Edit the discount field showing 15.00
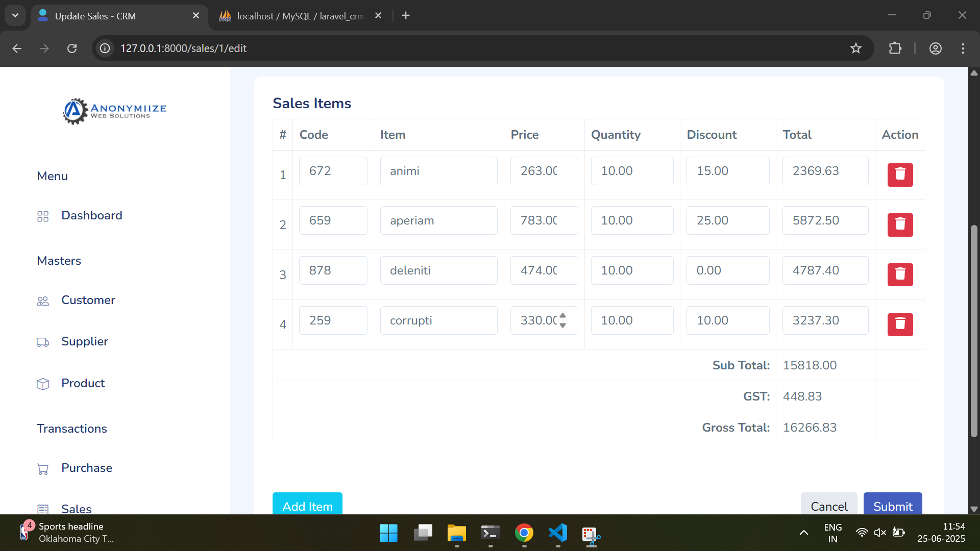Screen dimensions: 980x551 (728, 171)
